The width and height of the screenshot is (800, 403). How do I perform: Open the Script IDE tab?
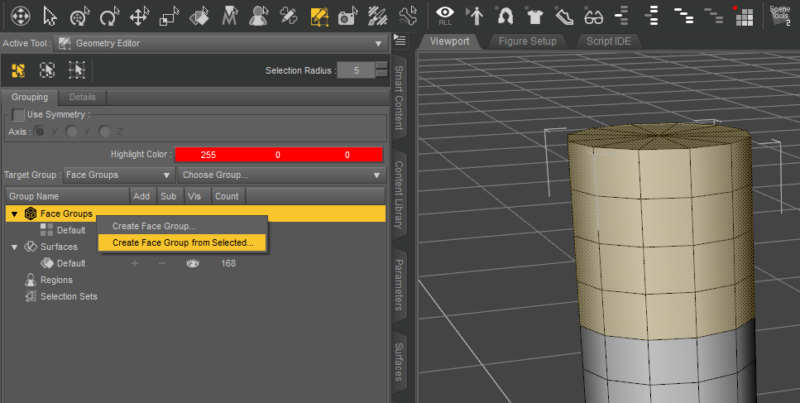tap(608, 41)
